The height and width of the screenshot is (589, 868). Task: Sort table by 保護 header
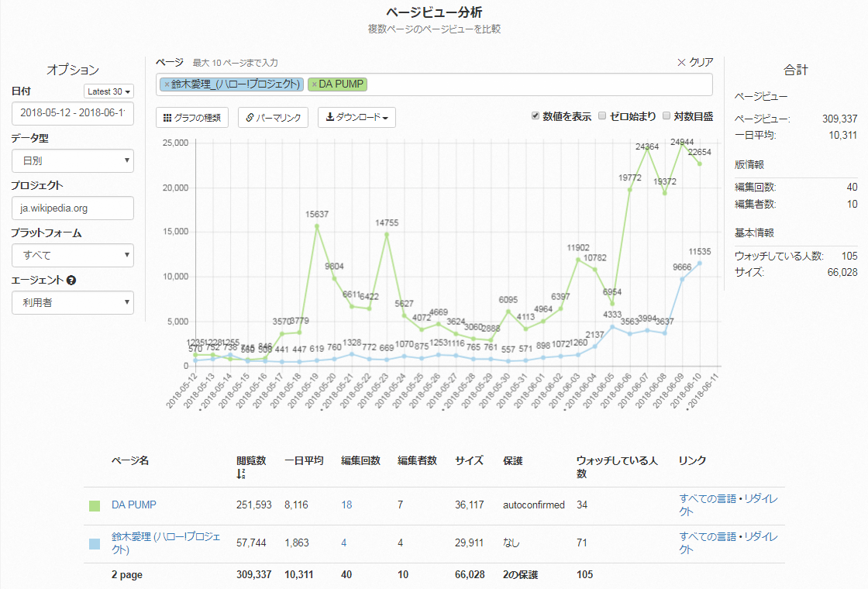(x=512, y=460)
